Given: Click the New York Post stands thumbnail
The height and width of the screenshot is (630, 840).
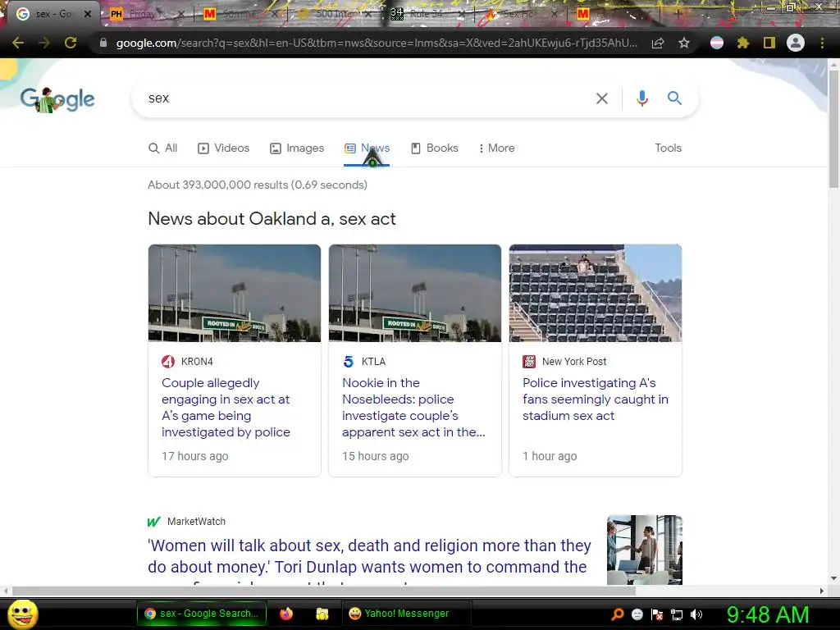Looking at the screenshot, I should click(x=596, y=293).
